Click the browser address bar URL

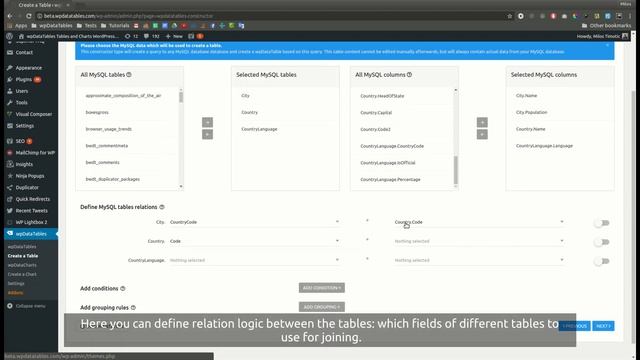coord(129,16)
